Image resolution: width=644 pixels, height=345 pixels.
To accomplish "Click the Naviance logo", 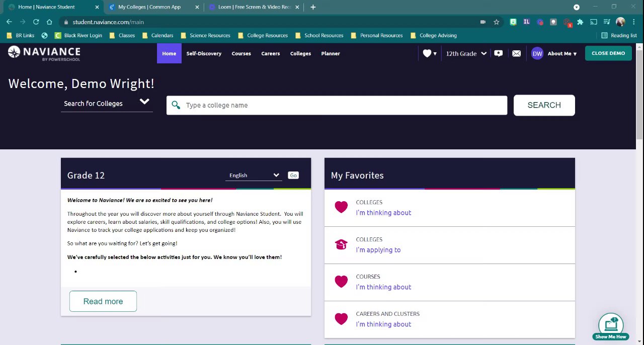I will click(x=44, y=53).
